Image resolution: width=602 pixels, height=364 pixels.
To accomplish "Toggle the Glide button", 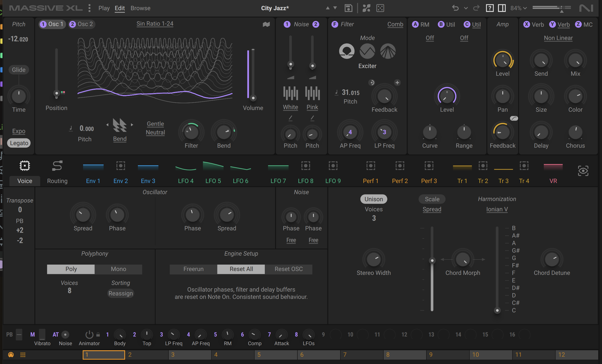I will click(19, 70).
